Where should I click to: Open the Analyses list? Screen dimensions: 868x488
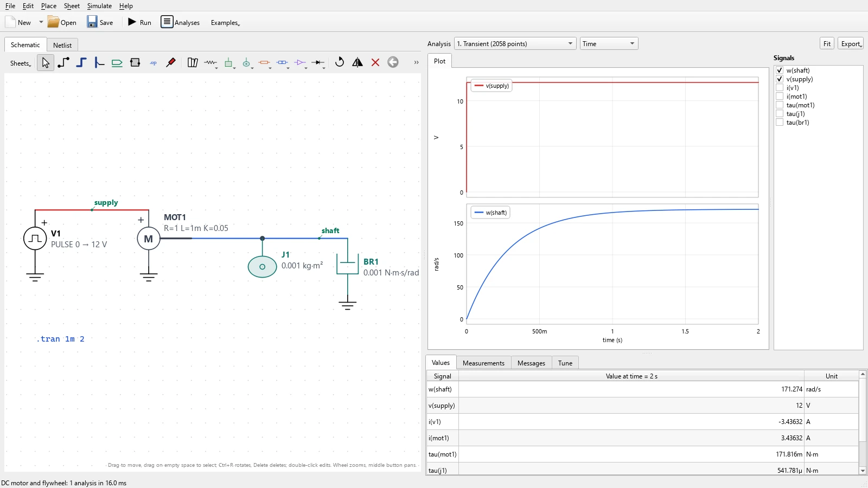181,22
